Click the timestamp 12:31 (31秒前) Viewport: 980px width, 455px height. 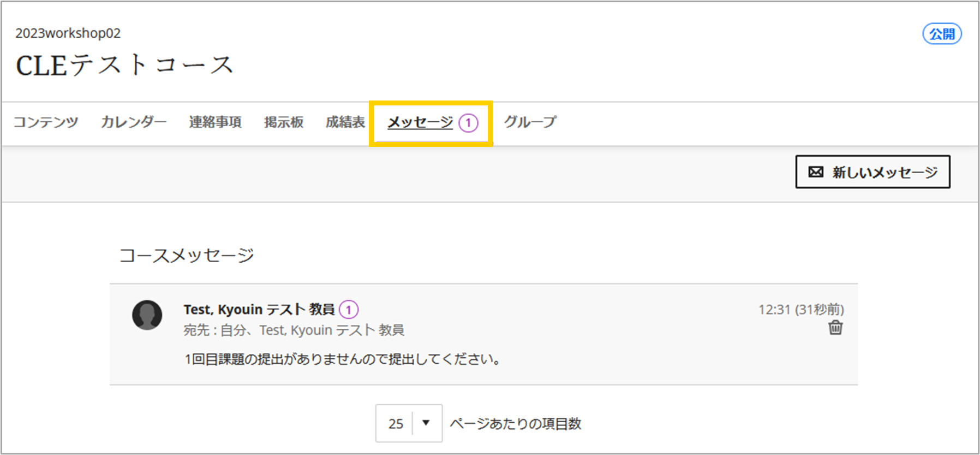(801, 310)
